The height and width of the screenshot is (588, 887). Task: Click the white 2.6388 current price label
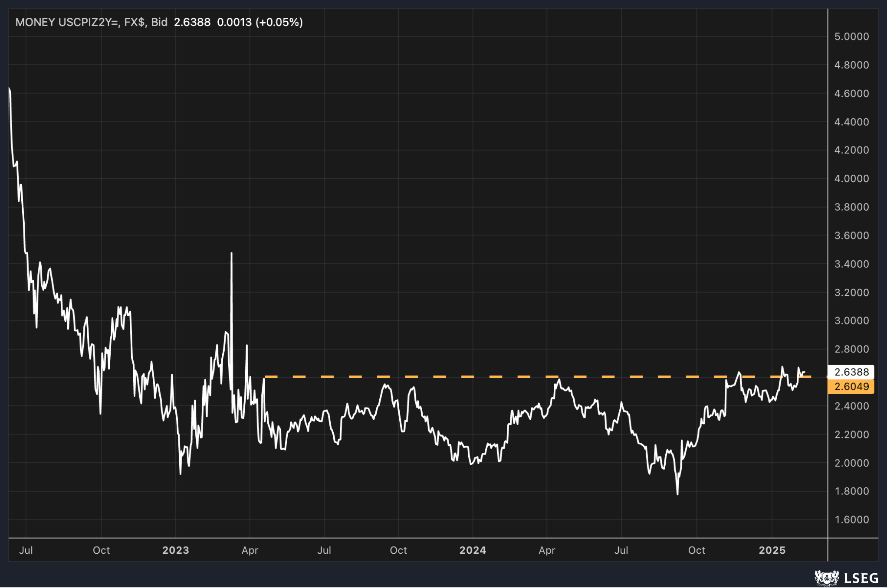[851, 372]
